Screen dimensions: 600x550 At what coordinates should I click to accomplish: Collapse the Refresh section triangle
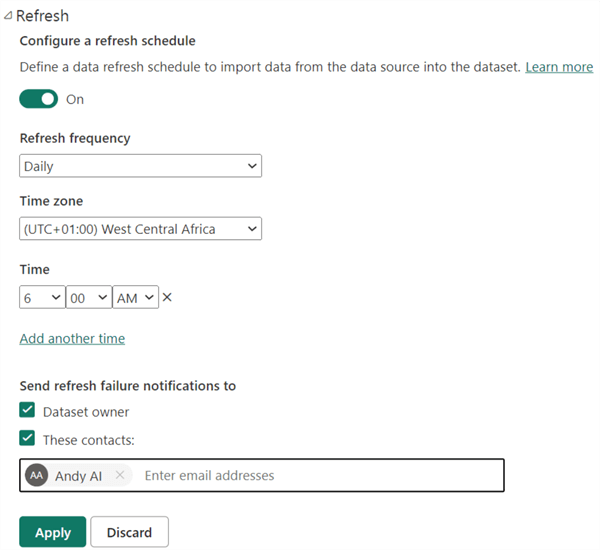[x=8, y=16]
